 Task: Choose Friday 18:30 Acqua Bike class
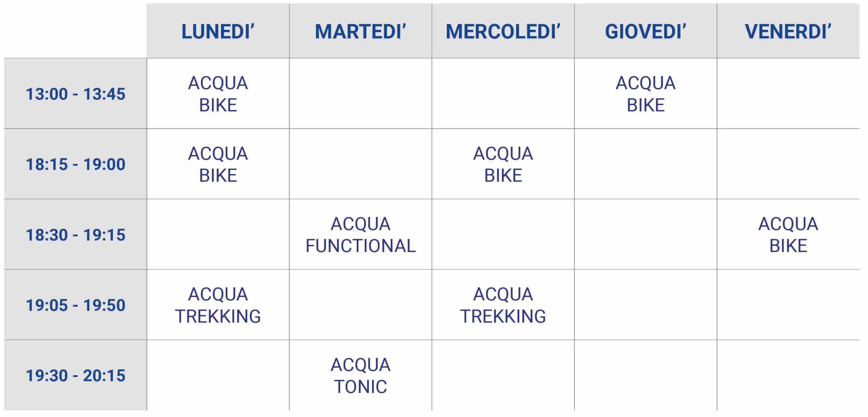pos(788,234)
